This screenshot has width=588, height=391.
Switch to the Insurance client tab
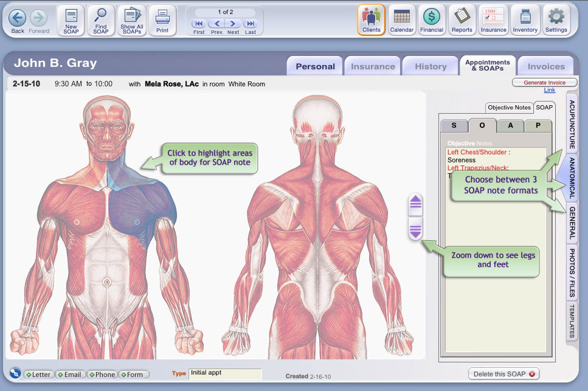point(373,66)
